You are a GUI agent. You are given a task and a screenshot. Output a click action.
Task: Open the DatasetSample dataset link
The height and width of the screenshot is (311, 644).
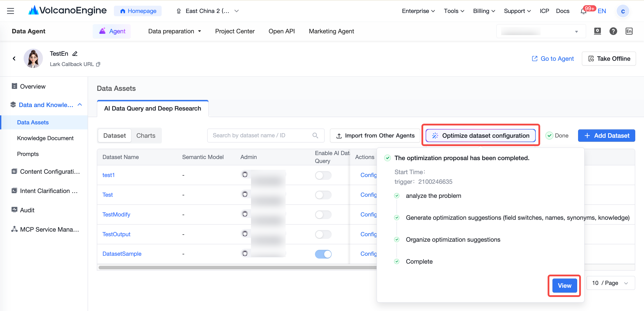coord(122,254)
